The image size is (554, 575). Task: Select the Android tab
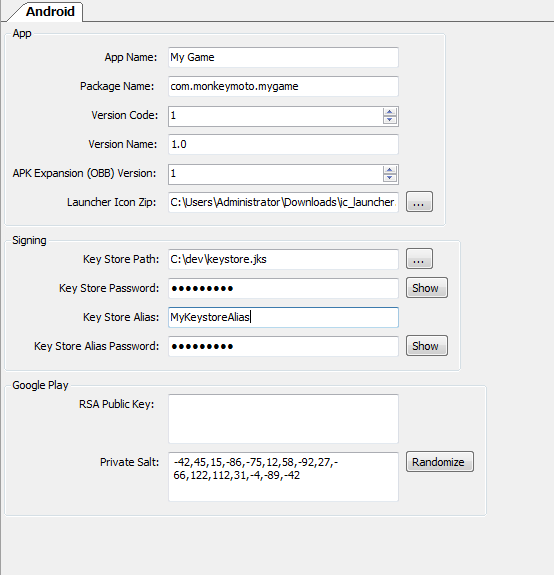click(x=50, y=11)
